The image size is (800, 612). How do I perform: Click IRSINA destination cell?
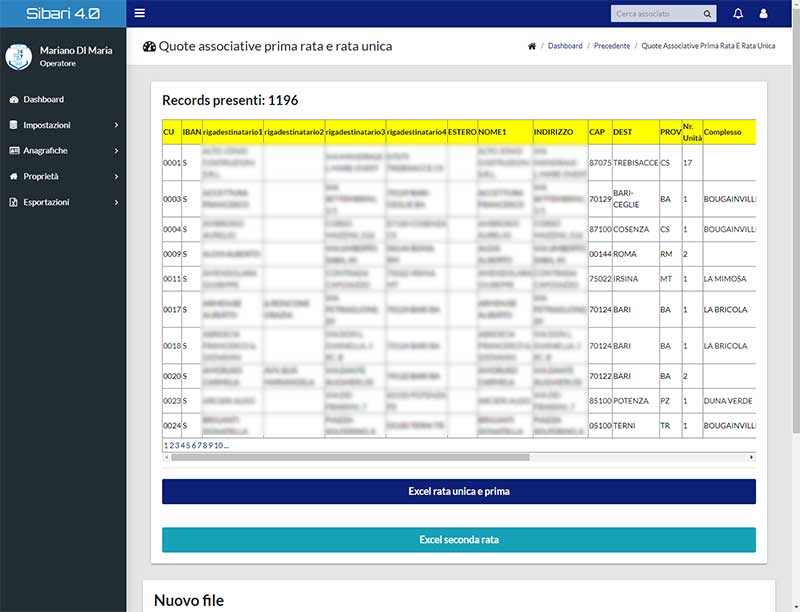coord(636,279)
